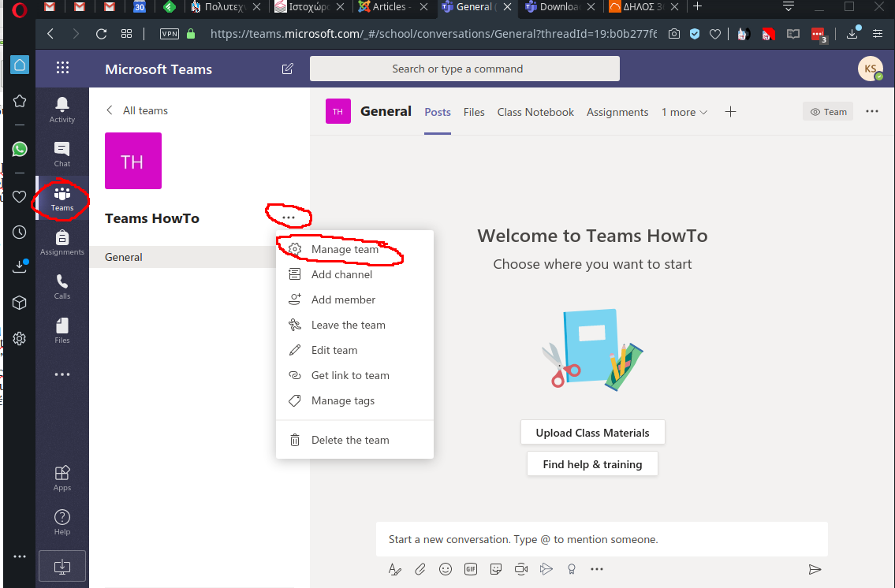Open Calls from the left rail

(x=62, y=286)
